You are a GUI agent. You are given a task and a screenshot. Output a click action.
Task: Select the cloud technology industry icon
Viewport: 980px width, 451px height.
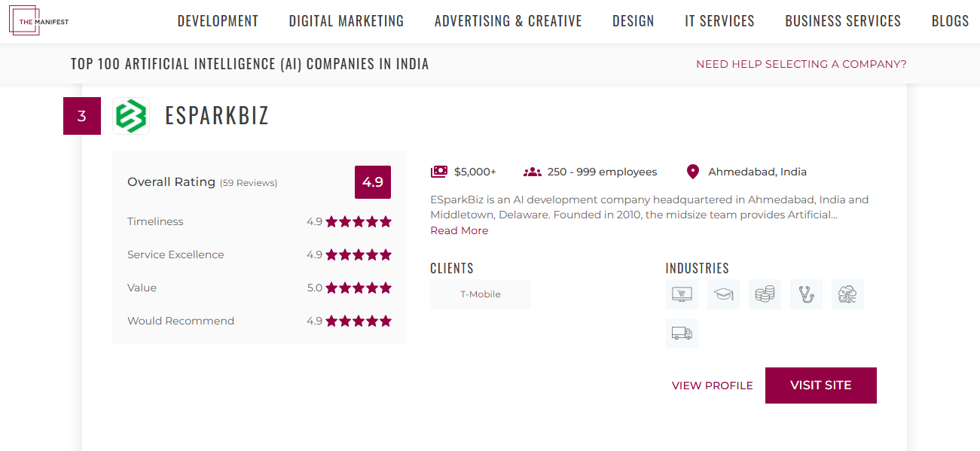pyautogui.click(x=847, y=294)
